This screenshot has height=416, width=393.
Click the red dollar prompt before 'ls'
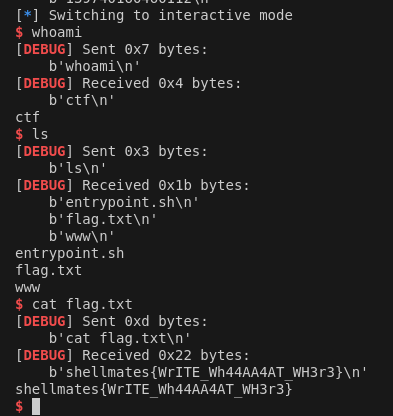(x=19, y=134)
